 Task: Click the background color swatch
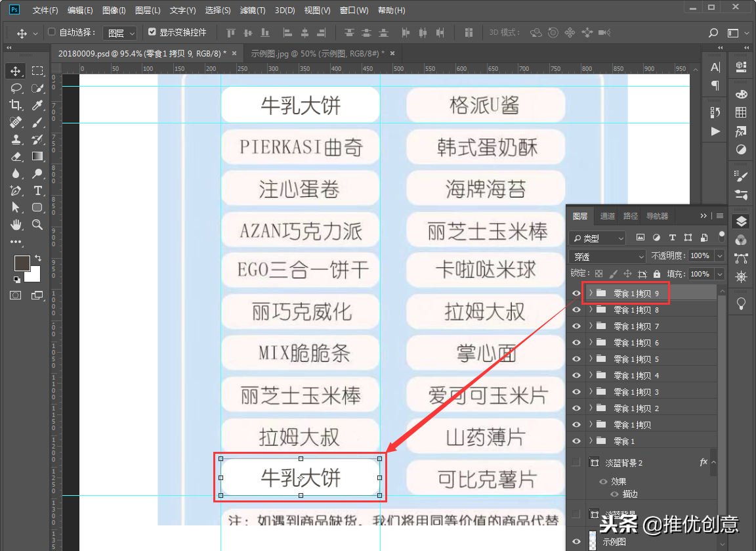[x=34, y=276]
